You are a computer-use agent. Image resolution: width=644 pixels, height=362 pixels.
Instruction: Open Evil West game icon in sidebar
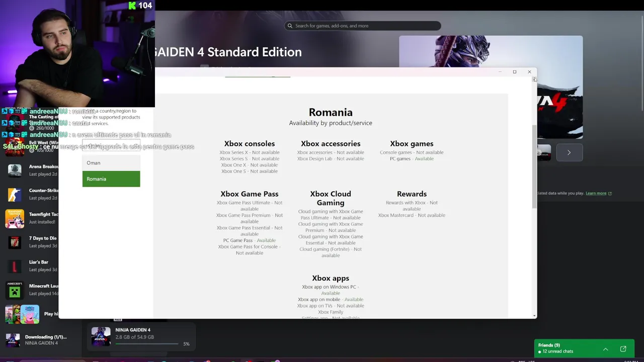(x=15, y=146)
